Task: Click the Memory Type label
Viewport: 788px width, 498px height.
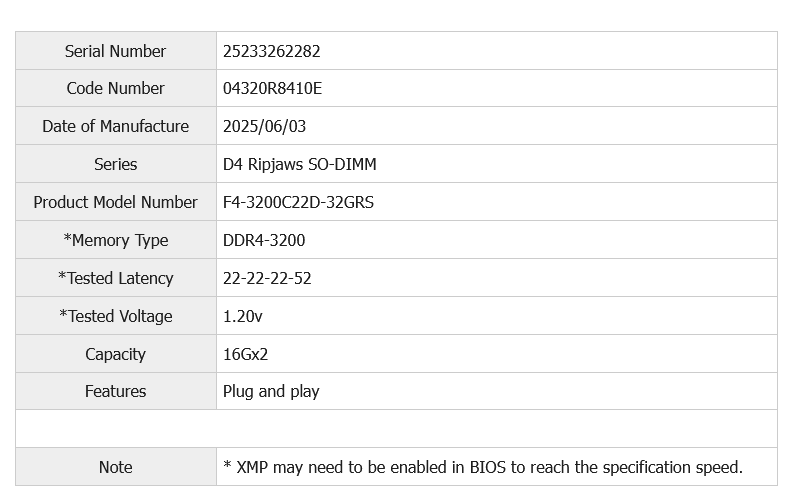Action: (x=115, y=241)
